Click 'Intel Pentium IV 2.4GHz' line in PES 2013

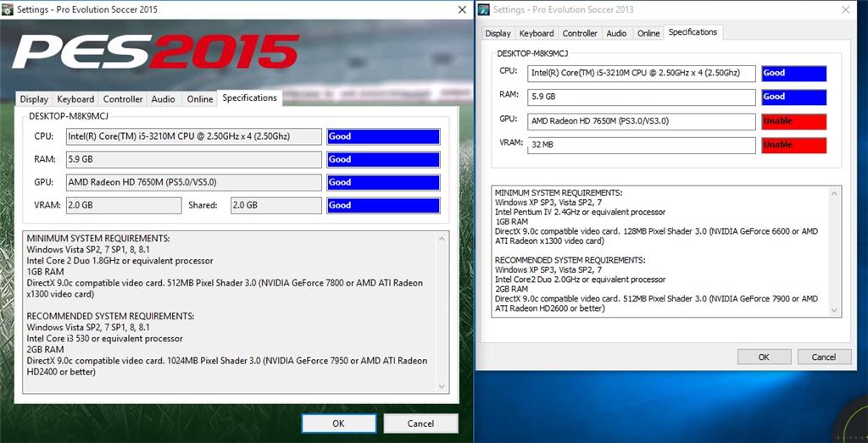click(x=580, y=212)
